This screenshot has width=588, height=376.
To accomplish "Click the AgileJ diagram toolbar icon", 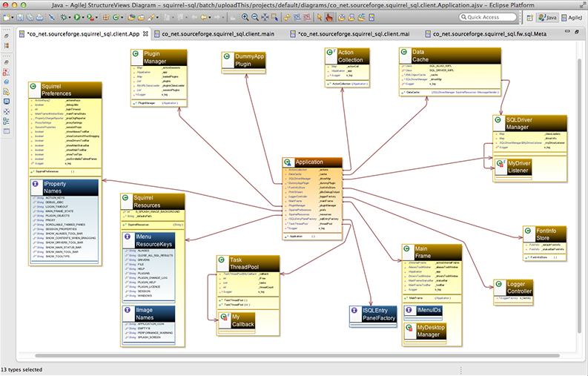I will pos(371,17).
